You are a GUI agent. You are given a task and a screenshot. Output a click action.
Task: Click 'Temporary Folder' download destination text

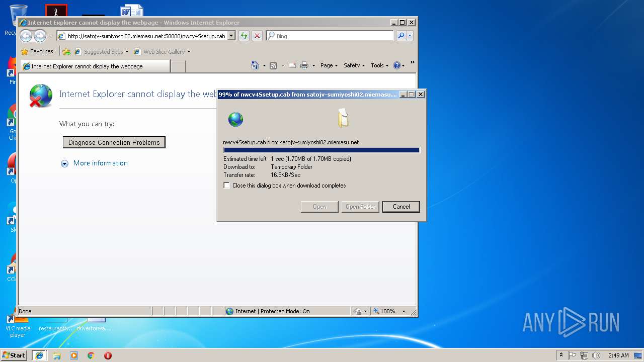291,167
